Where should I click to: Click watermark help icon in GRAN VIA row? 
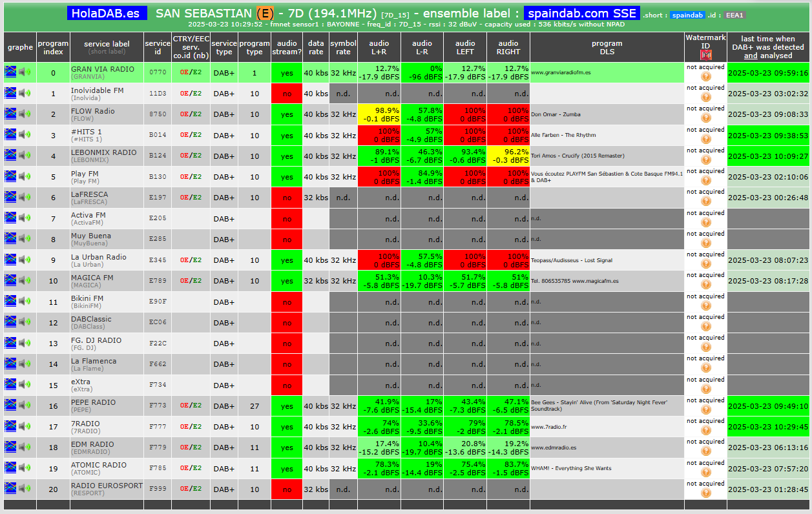705,76
